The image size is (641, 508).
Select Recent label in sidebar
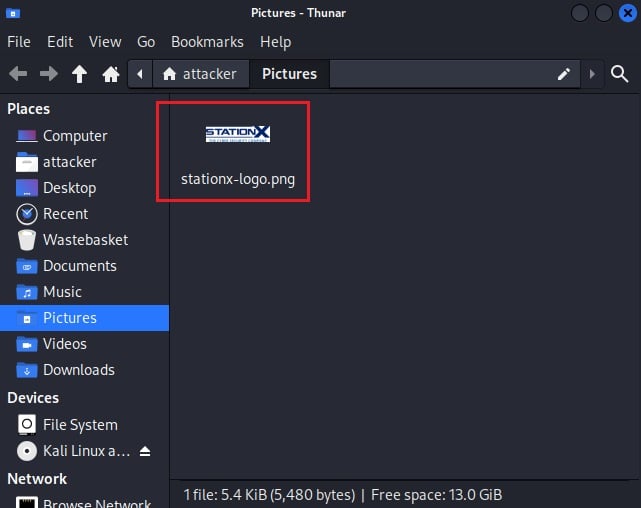65,214
